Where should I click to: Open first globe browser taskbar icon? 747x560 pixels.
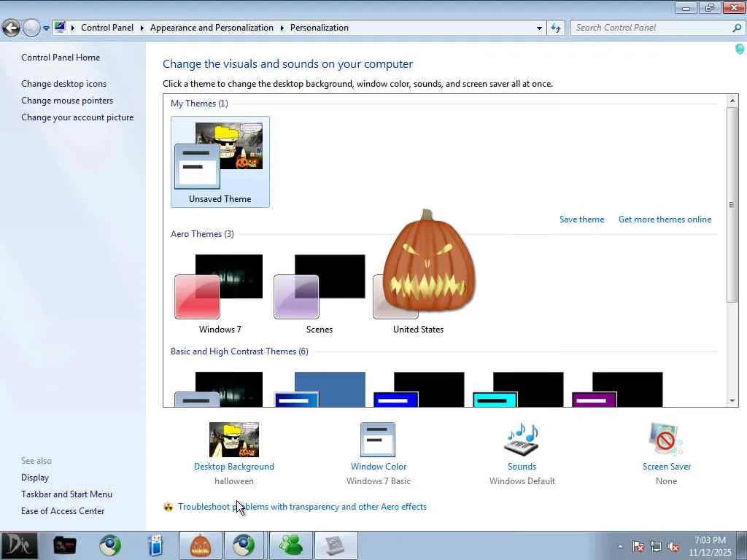(x=110, y=545)
